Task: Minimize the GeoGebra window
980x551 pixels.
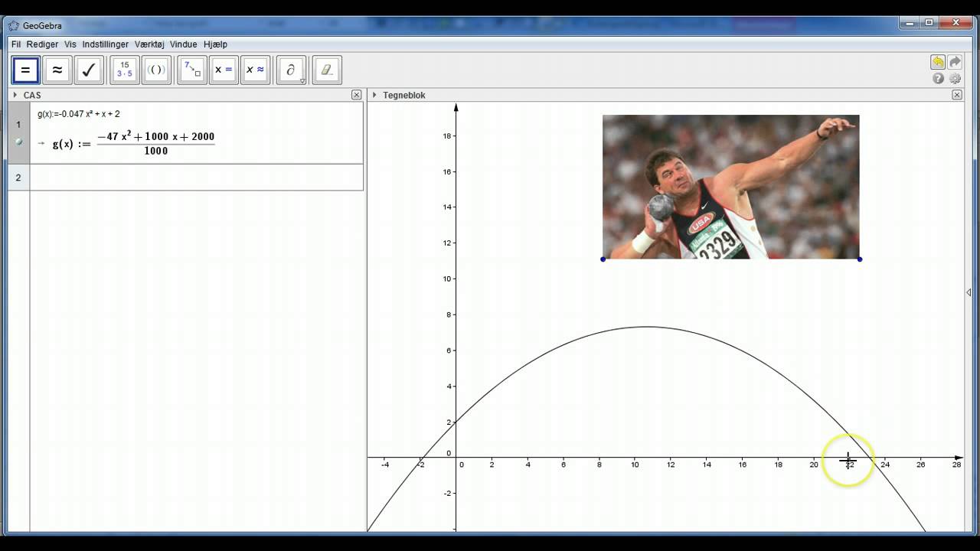Action: (x=910, y=24)
